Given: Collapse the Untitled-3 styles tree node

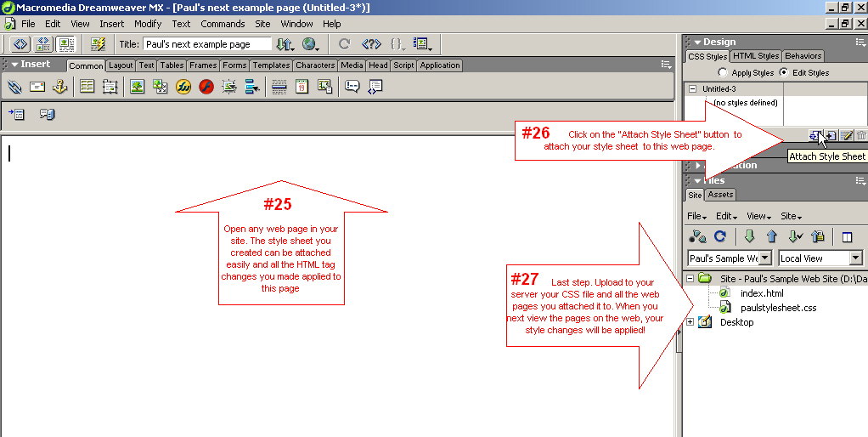Looking at the screenshot, I should (692, 88).
